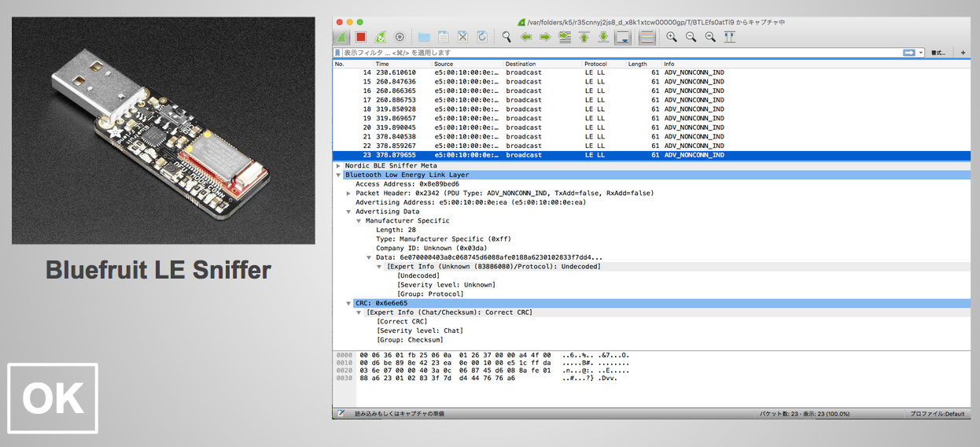This screenshot has height=447, width=980.
Task: Expand the Packet Header 0x2342 node
Action: click(348, 193)
